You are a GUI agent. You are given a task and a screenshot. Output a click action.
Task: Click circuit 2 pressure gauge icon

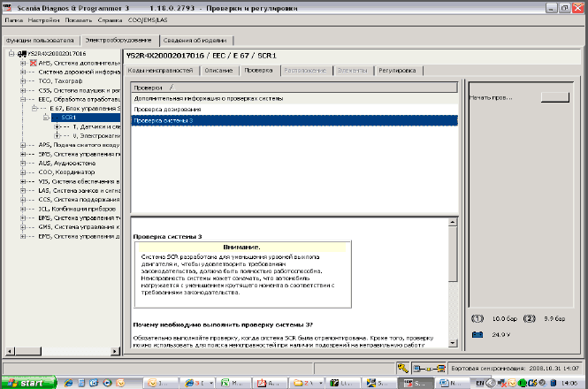(x=529, y=317)
